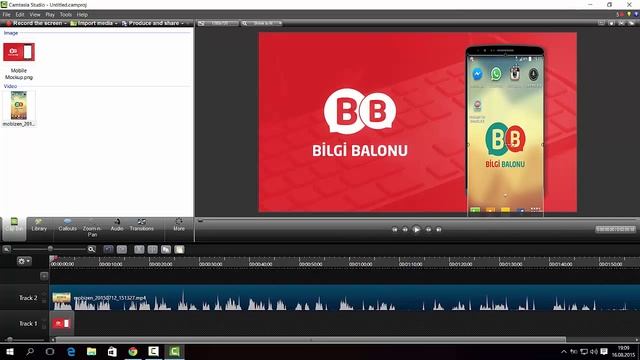Image resolution: width=640 pixels, height=360 pixels.
Task: Open Task View on taskbar
Action: pos(50,351)
